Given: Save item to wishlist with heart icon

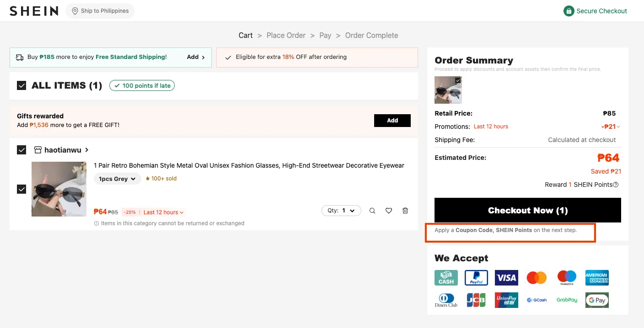Looking at the screenshot, I should pos(389,211).
